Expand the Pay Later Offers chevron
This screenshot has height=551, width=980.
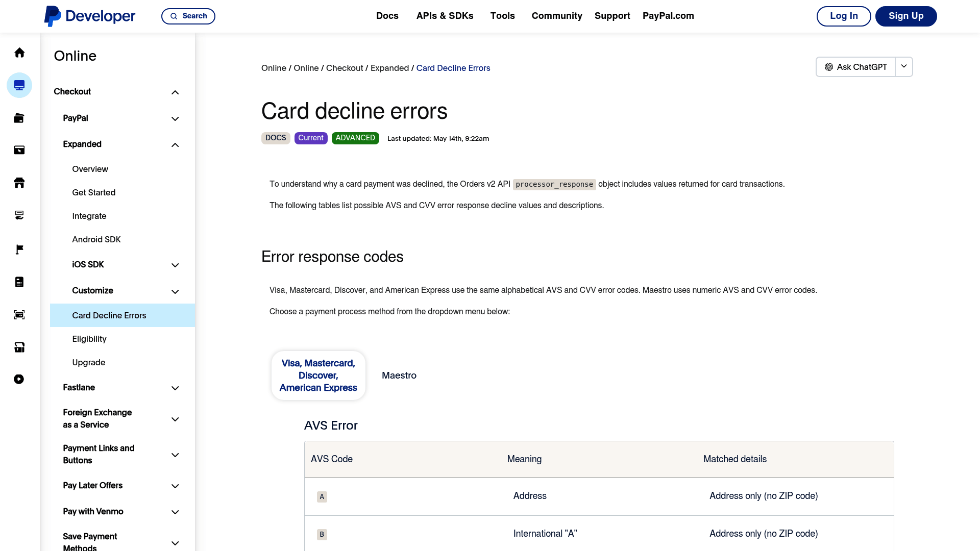click(x=175, y=486)
